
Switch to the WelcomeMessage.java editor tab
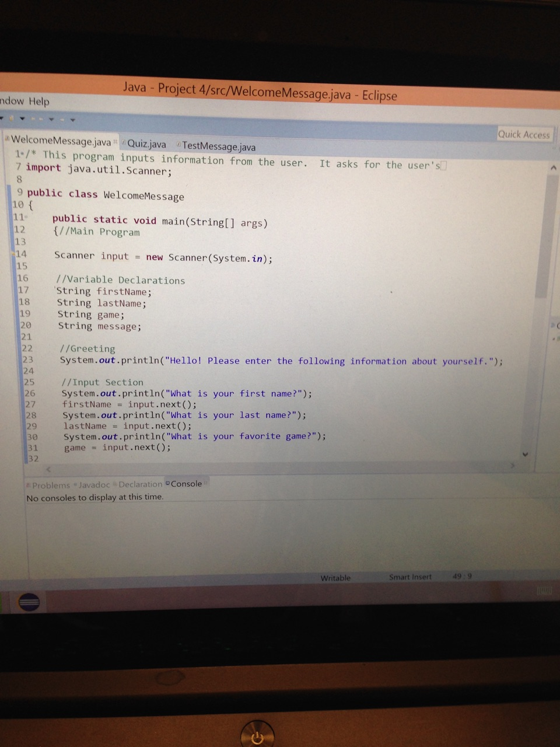61,141
